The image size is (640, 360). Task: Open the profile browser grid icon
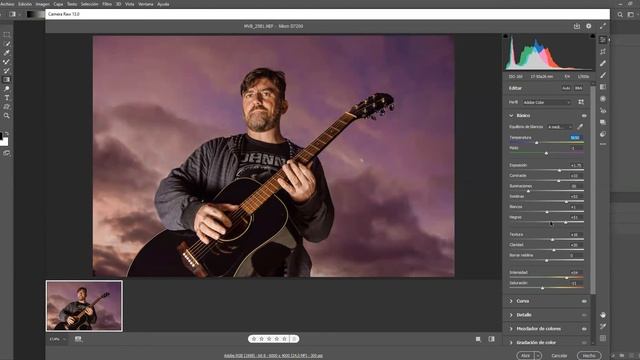(x=581, y=102)
